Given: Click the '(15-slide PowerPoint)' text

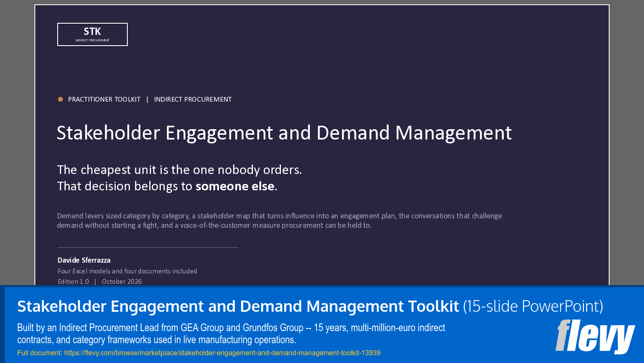Looking at the screenshot, I should click(533, 306).
